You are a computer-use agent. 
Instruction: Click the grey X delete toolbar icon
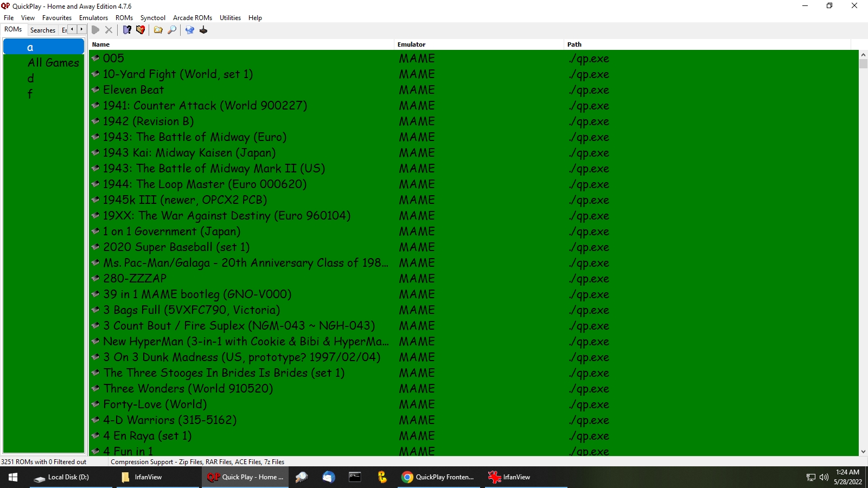(x=108, y=30)
